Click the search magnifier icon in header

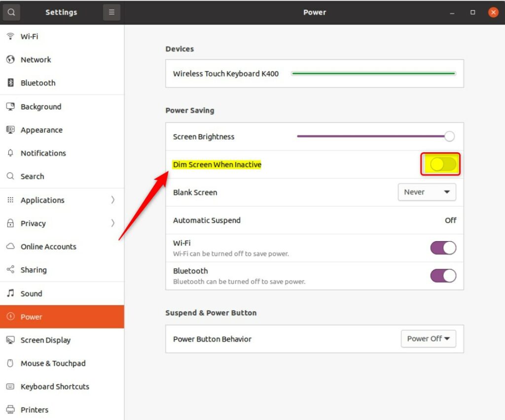pos(11,12)
